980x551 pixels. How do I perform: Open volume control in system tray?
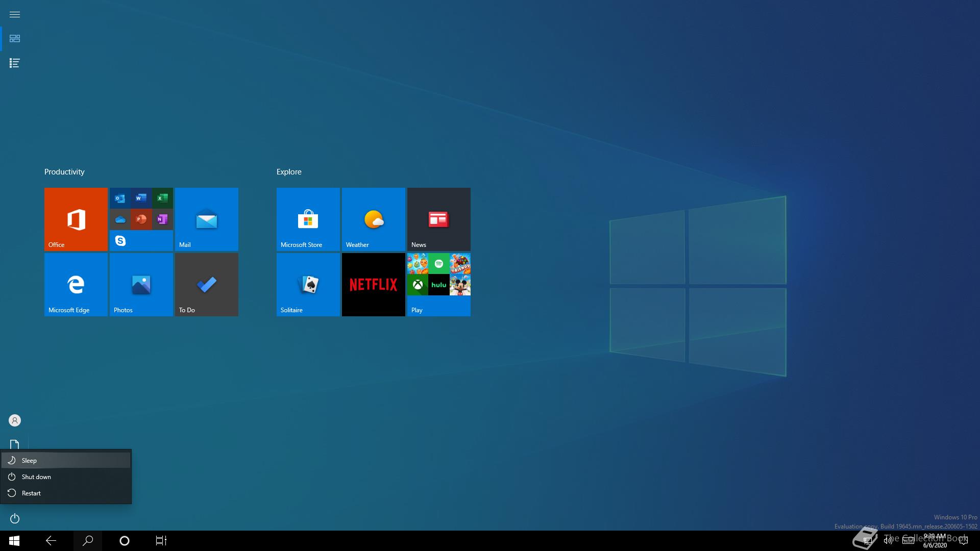888,541
